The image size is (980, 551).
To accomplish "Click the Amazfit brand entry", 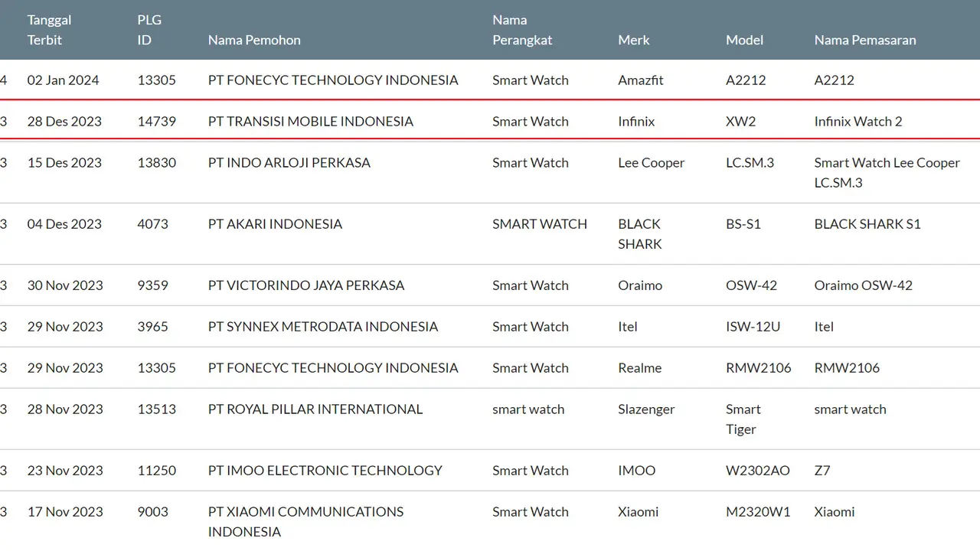I will [640, 80].
